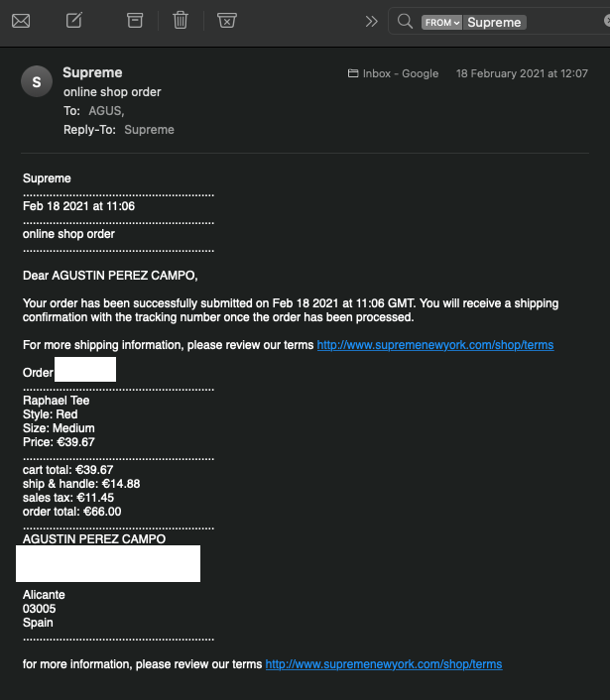The height and width of the screenshot is (700, 610).
Task: Archive this email
Action: (x=135, y=21)
